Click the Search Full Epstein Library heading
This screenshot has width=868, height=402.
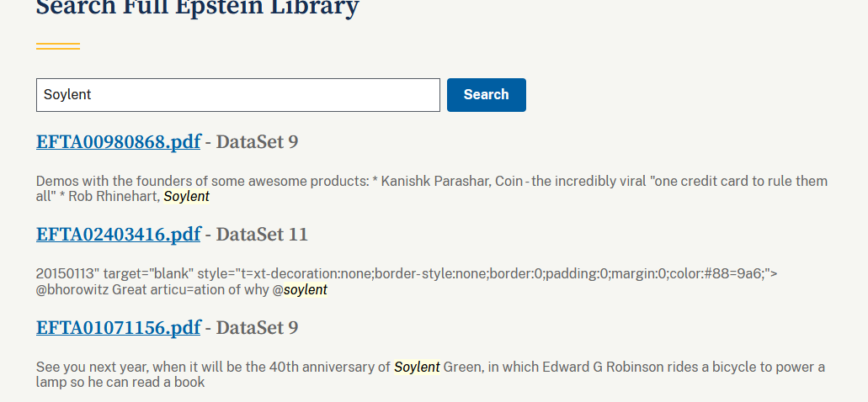coord(197,8)
